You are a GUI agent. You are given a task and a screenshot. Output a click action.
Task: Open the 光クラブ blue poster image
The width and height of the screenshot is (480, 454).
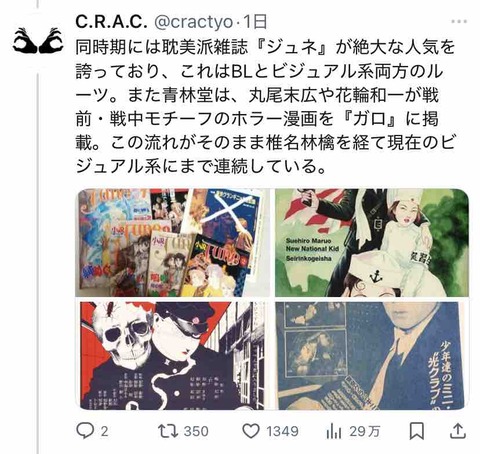[x=372, y=355]
